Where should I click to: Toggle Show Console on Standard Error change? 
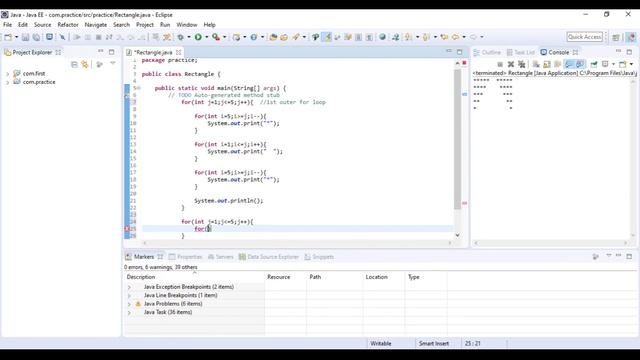pyautogui.click(x=580, y=64)
